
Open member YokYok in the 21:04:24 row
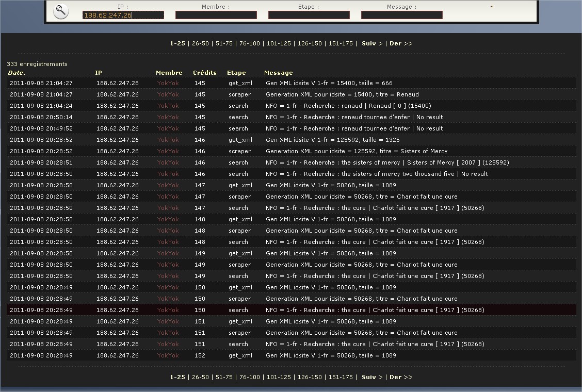pos(168,106)
